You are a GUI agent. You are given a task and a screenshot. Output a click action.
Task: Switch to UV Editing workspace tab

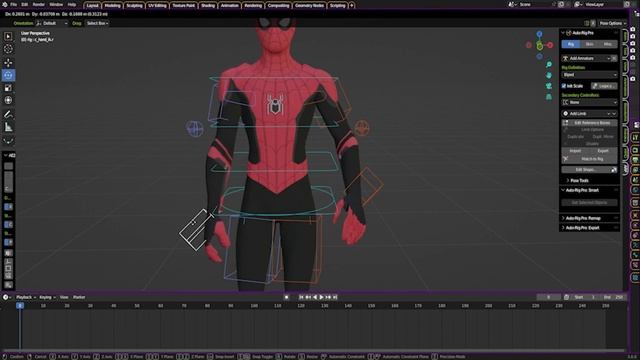[x=157, y=5]
